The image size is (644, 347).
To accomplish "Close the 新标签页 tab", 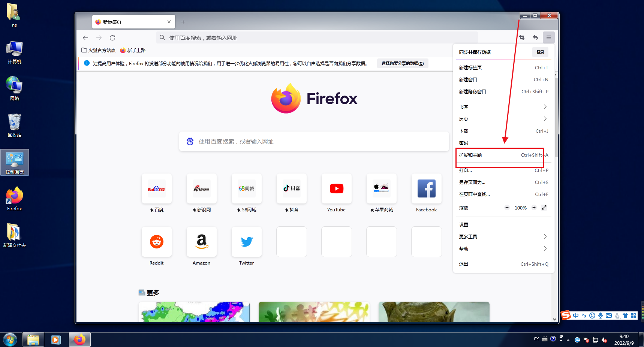I will 169,22.
